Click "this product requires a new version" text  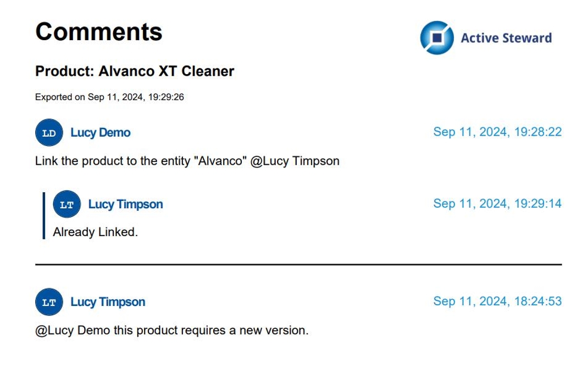[x=211, y=331]
